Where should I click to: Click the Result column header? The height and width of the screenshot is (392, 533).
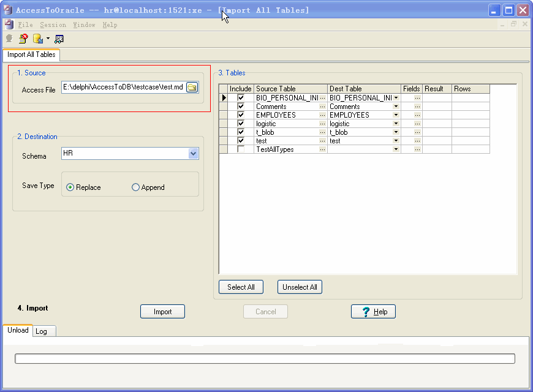coord(437,89)
